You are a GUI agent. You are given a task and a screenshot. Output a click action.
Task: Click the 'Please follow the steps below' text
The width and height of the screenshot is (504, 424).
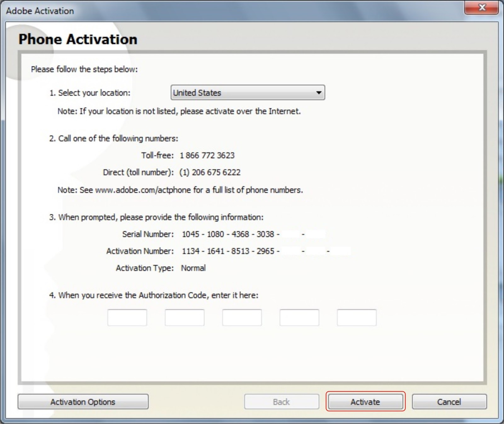pos(84,69)
